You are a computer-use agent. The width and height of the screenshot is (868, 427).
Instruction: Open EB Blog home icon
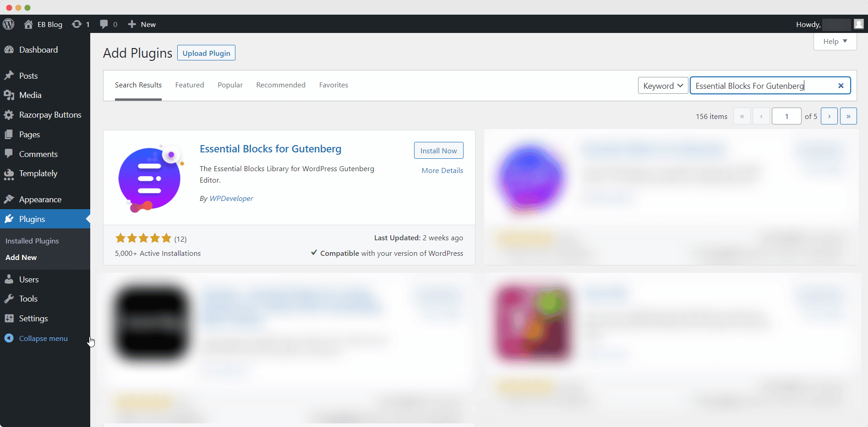(x=28, y=24)
